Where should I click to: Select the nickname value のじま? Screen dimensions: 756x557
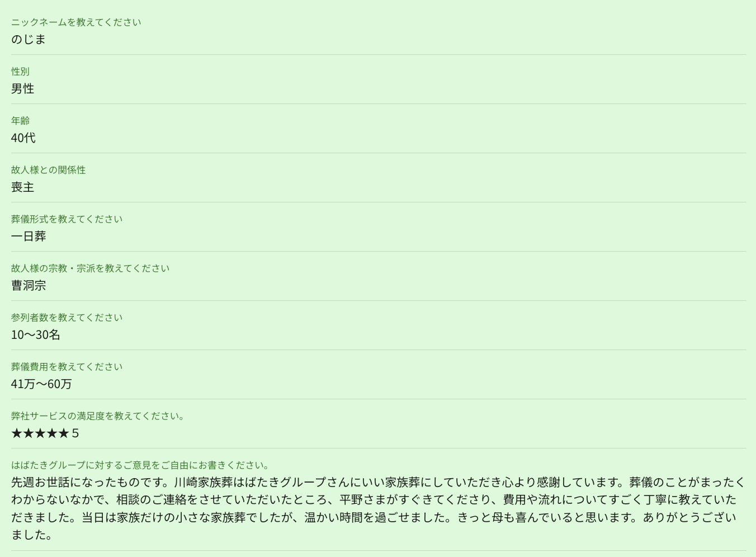29,40
